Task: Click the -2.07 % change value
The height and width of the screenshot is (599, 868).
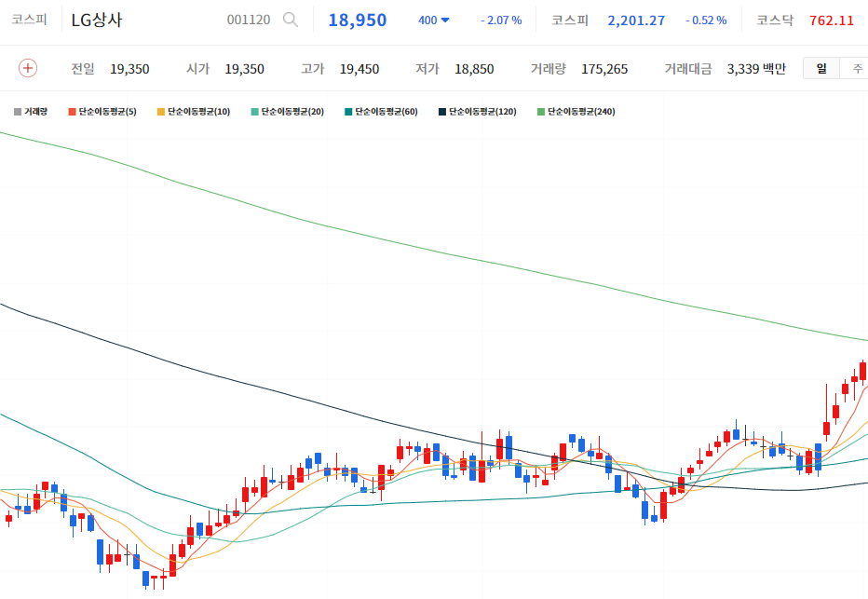Action: point(501,20)
